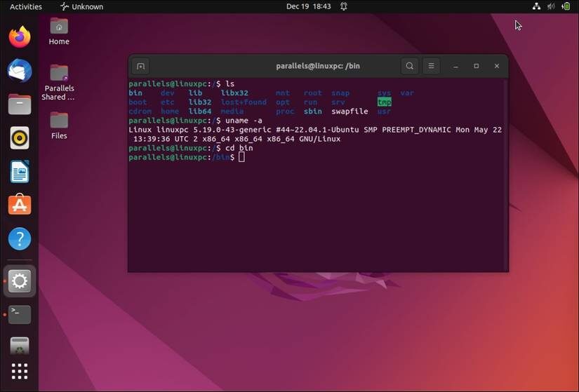
Task: Launch Thunderbird mail from the dock
Action: coord(20,70)
